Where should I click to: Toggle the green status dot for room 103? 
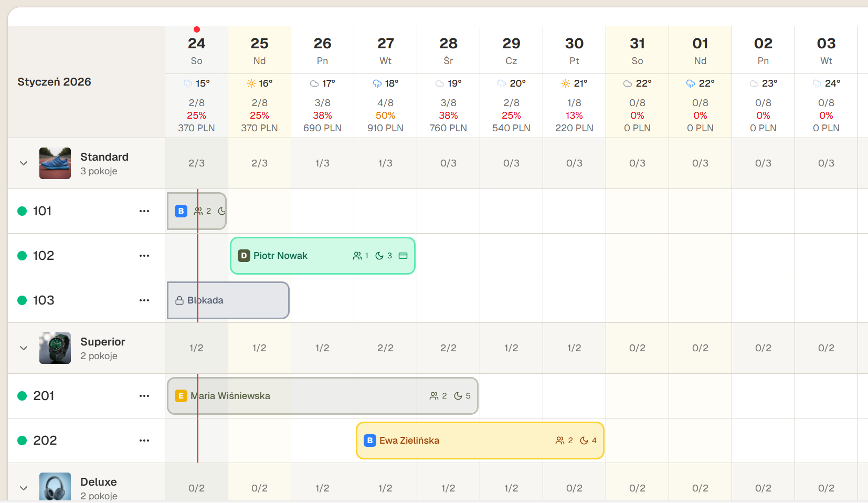tap(22, 300)
